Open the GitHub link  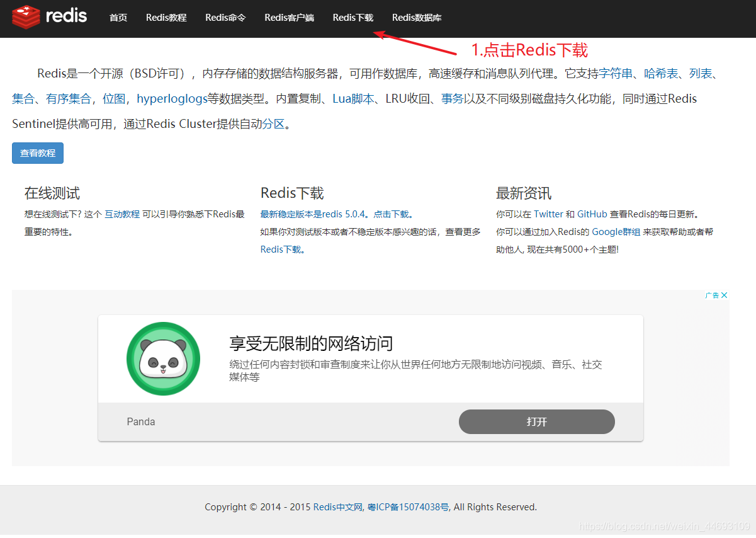[x=592, y=214]
